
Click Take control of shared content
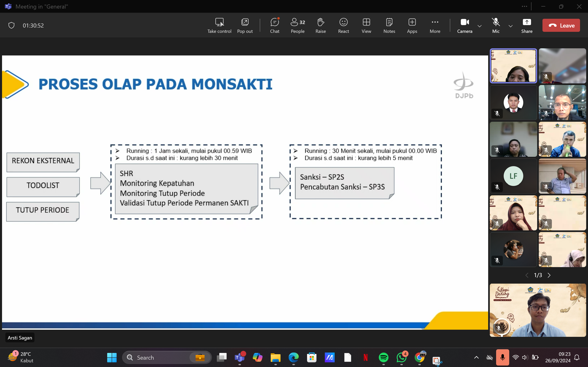click(219, 25)
